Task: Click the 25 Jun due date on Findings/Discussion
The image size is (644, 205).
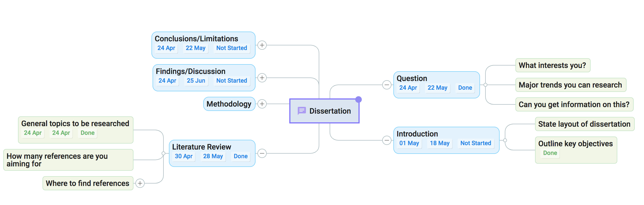Action: (x=196, y=81)
